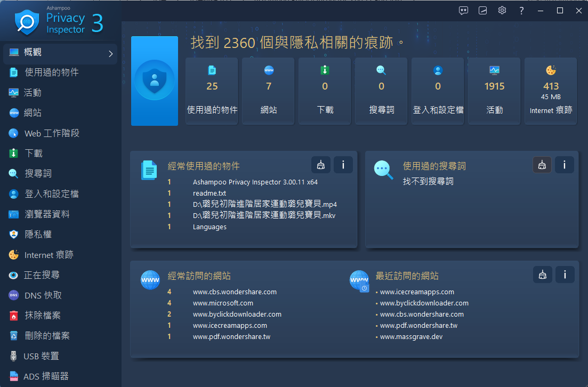The image size is (588, 387).
Task: Click the blue privacy shield banner
Action: coord(155,80)
